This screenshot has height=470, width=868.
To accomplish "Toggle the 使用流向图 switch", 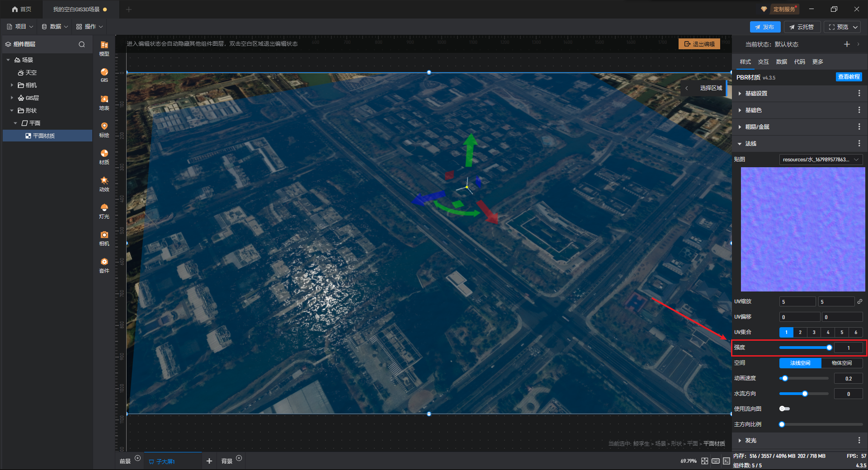I will pos(784,409).
